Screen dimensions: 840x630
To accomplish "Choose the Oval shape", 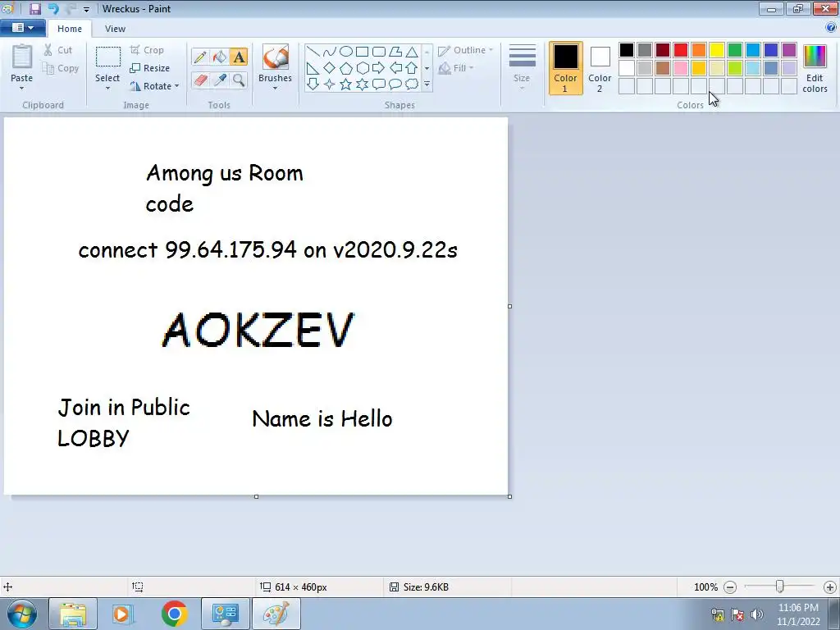I will point(346,52).
